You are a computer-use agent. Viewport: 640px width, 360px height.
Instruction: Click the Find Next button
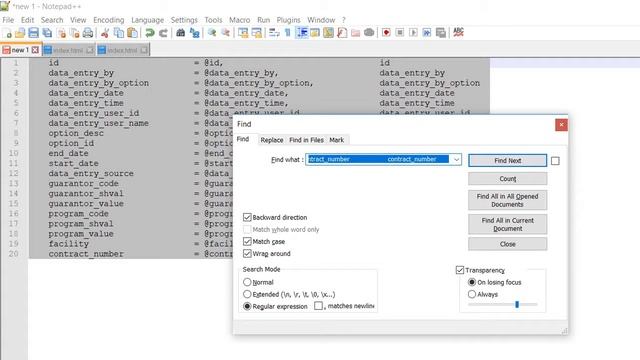[x=507, y=161]
